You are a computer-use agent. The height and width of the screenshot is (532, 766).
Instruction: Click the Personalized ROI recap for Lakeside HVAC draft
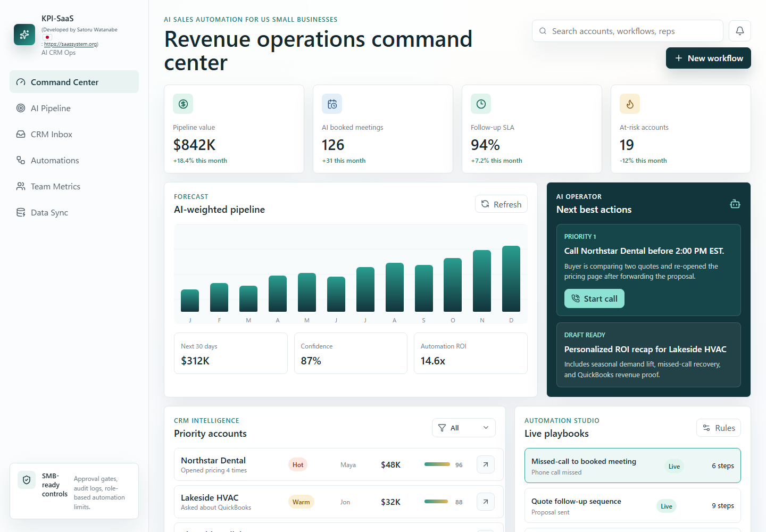tap(648, 355)
